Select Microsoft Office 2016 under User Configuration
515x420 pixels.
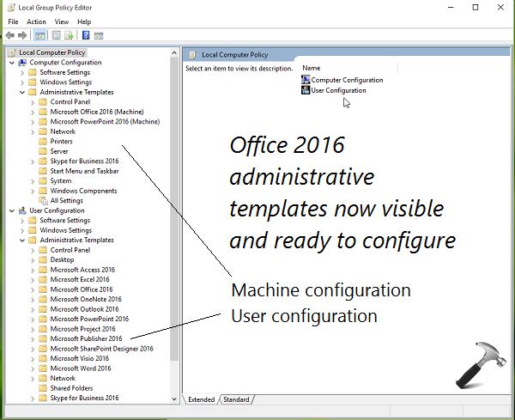click(82, 289)
